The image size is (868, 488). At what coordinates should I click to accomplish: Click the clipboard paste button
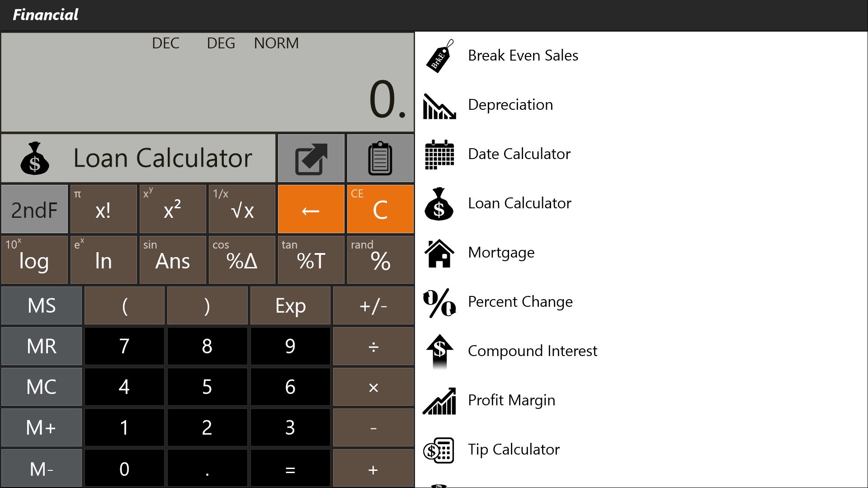click(379, 157)
